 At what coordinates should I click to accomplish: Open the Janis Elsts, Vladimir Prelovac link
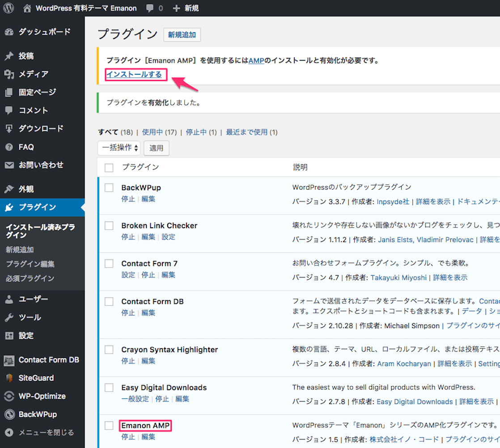tap(426, 239)
